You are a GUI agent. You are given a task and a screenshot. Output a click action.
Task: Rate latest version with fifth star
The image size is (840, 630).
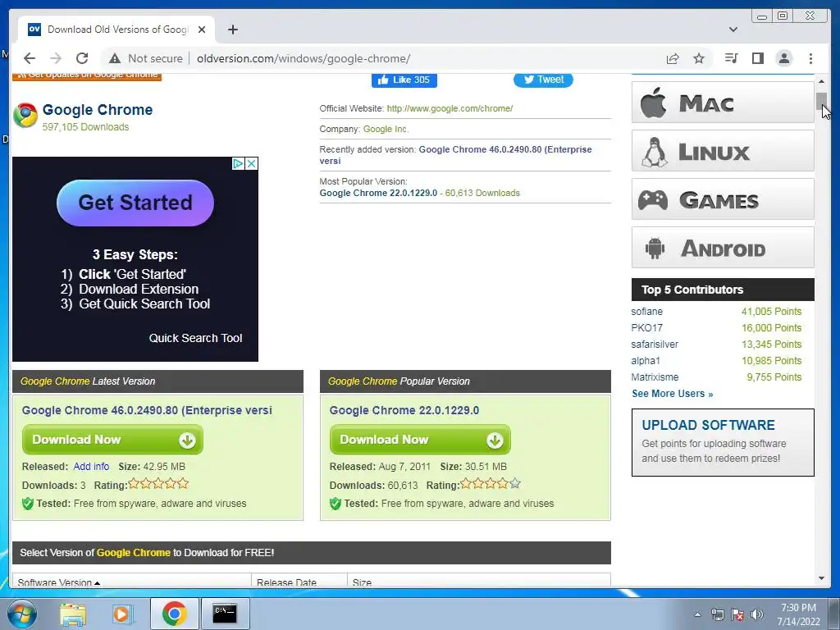(x=183, y=484)
